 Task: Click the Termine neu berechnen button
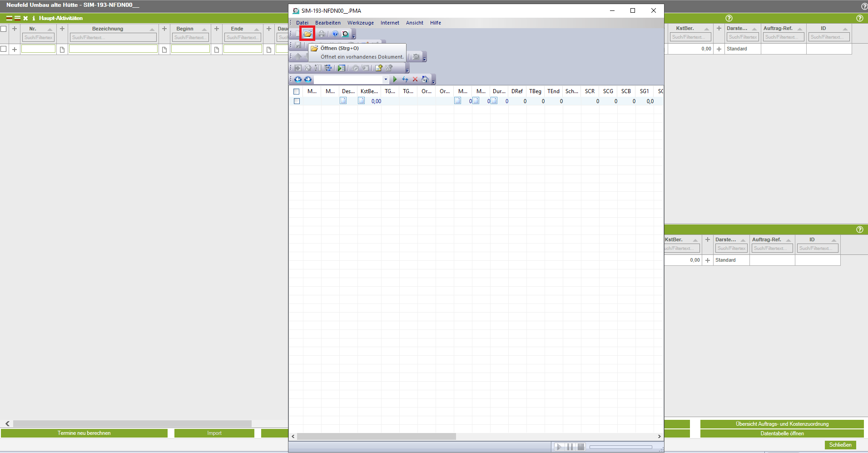84,433
